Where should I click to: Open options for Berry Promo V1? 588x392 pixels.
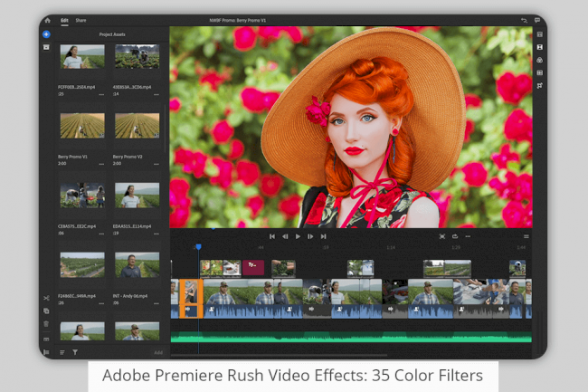[x=101, y=164]
